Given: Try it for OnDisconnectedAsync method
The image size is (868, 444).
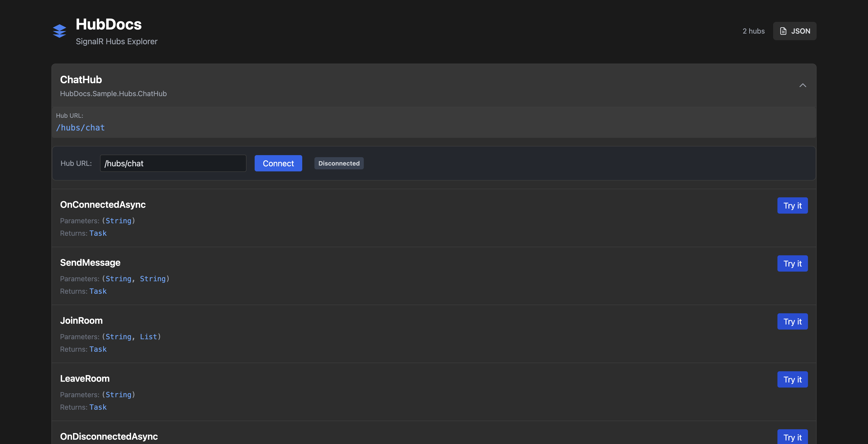Looking at the screenshot, I should (792, 437).
